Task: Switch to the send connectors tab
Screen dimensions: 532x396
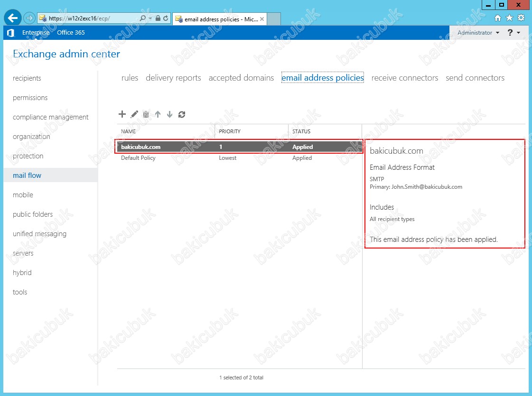Action: (x=475, y=78)
